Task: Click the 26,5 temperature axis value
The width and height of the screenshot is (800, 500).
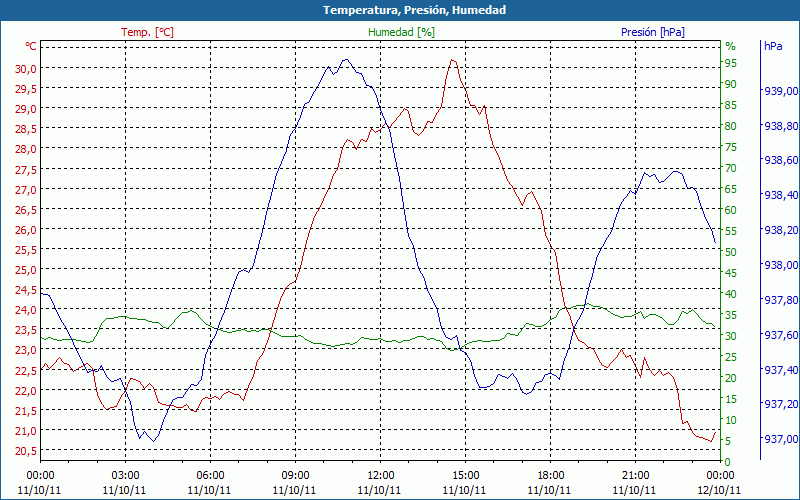Action: (x=26, y=210)
